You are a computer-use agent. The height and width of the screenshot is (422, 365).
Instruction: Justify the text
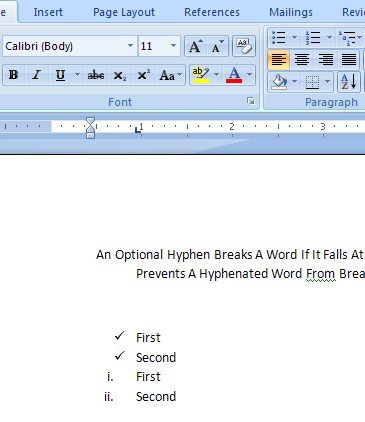[349, 60]
